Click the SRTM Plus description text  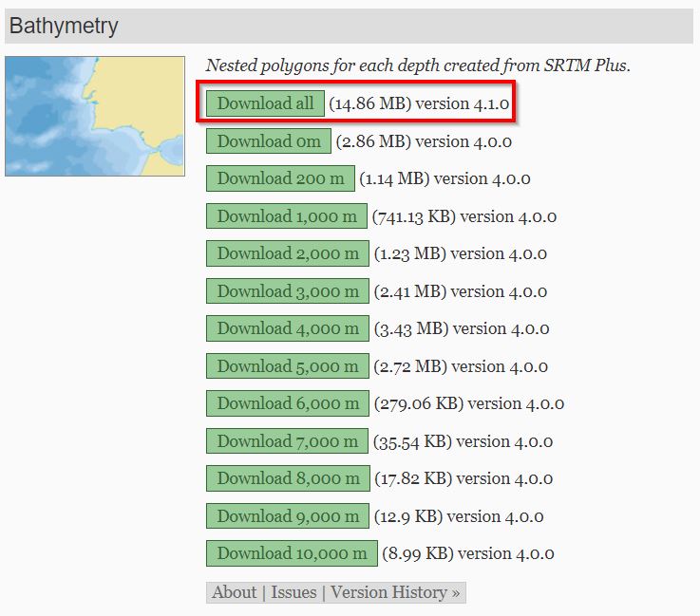pyautogui.click(x=418, y=65)
